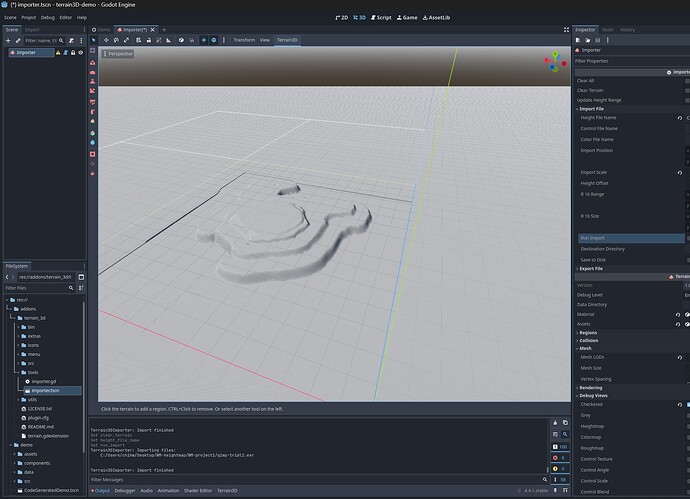Switch to the Demo scene tab

click(x=101, y=30)
